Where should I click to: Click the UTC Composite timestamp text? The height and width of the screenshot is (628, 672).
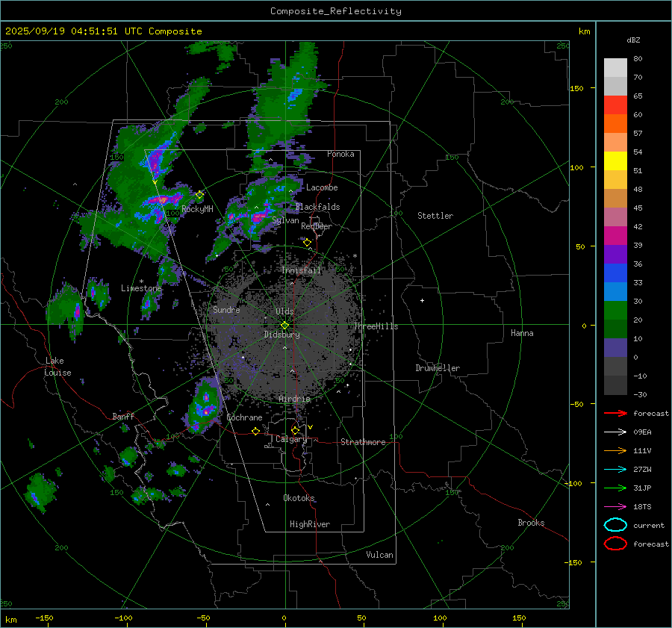[x=104, y=31]
